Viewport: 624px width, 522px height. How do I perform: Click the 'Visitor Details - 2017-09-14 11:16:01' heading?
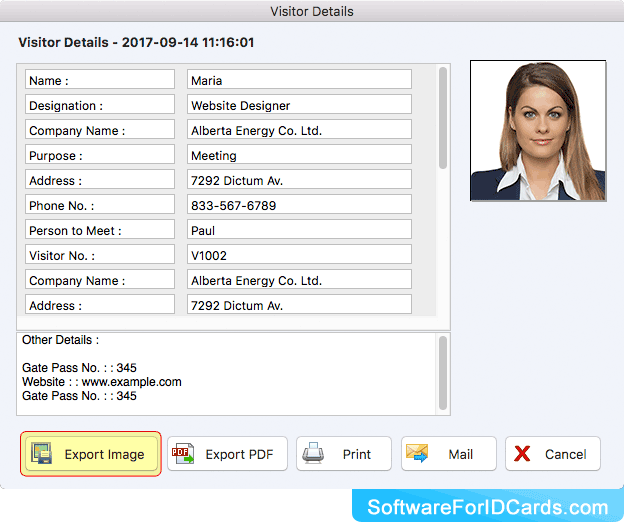136,43
